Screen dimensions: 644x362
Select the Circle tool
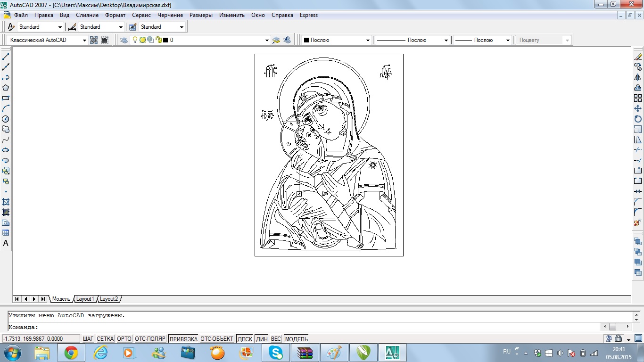click(x=6, y=119)
